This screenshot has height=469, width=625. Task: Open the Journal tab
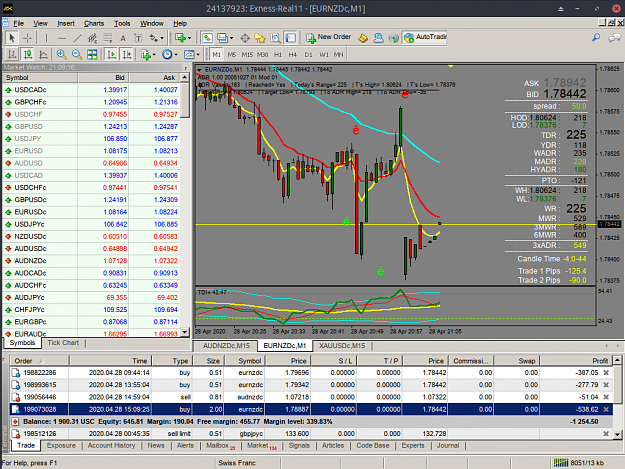(x=448, y=445)
